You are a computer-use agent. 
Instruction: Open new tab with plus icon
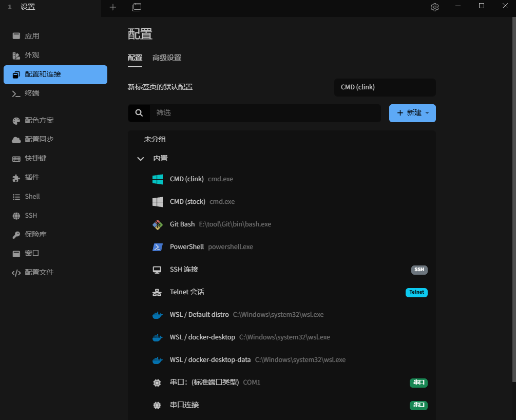click(113, 7)
